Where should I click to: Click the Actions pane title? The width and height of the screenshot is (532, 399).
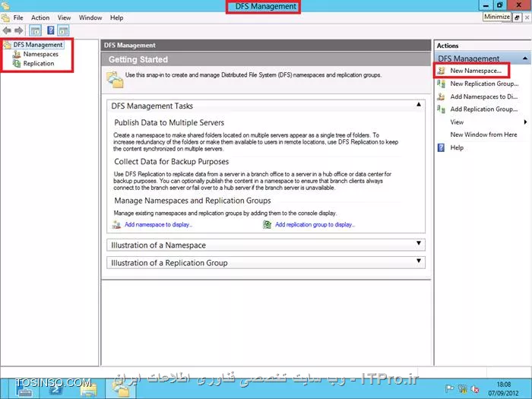click(448, 46)
